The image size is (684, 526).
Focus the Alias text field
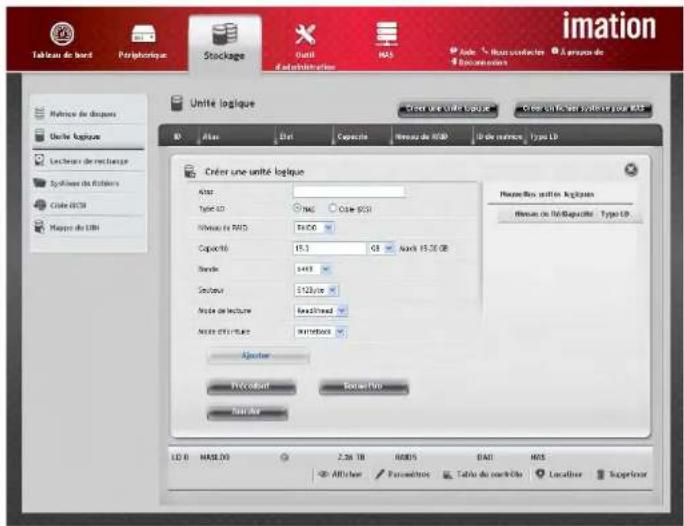pos(349,191)
